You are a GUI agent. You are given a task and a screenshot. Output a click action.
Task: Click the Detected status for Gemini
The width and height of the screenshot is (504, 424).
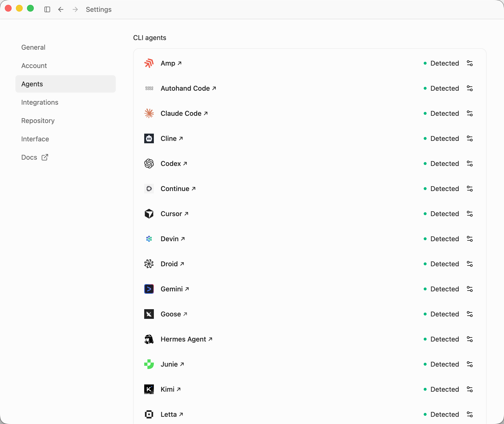[441, 289]
